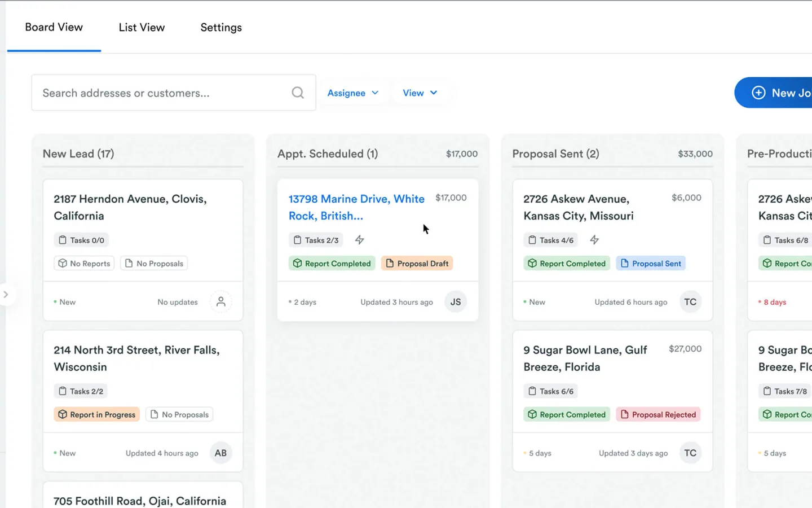Expand the left sidebar chevron
Viewport: 812px width, 508px height.
click(6, 294)
